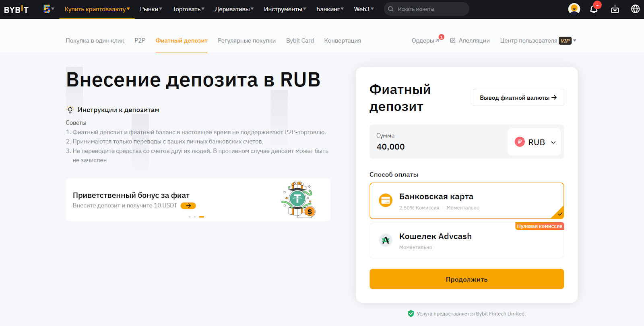Expand the Центр пользователя dropdown
The image size is (644, 326).
(x=538, y=41)
